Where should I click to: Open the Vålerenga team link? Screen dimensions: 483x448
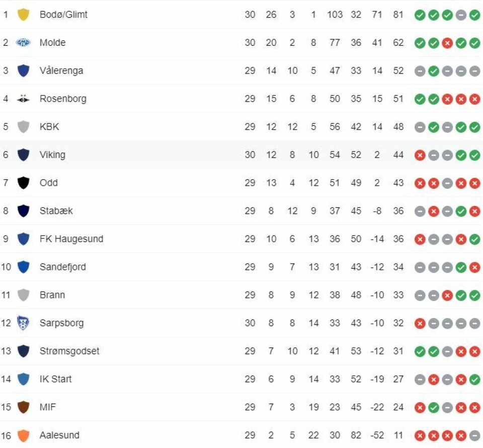pos(61,70)
